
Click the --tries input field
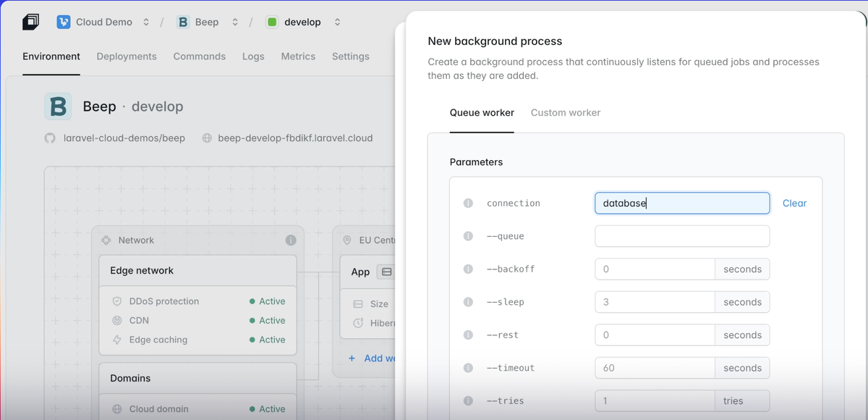click(x=655, y=400)
